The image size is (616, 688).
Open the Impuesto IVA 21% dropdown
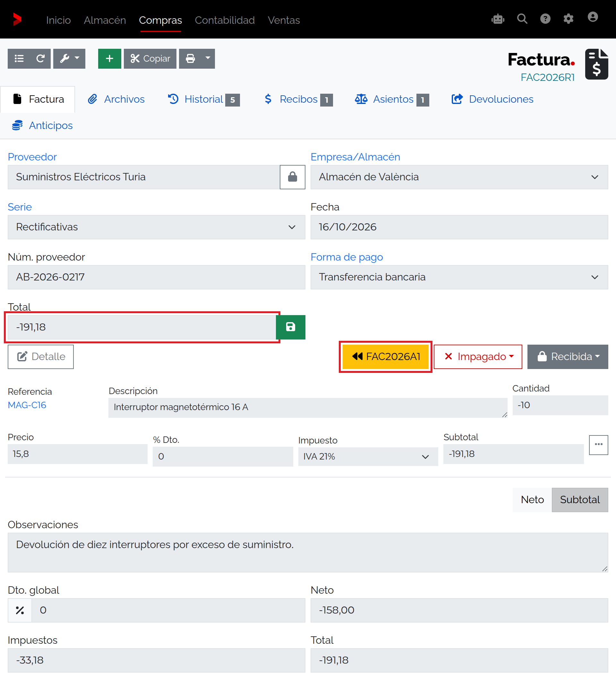click(368, 456)
